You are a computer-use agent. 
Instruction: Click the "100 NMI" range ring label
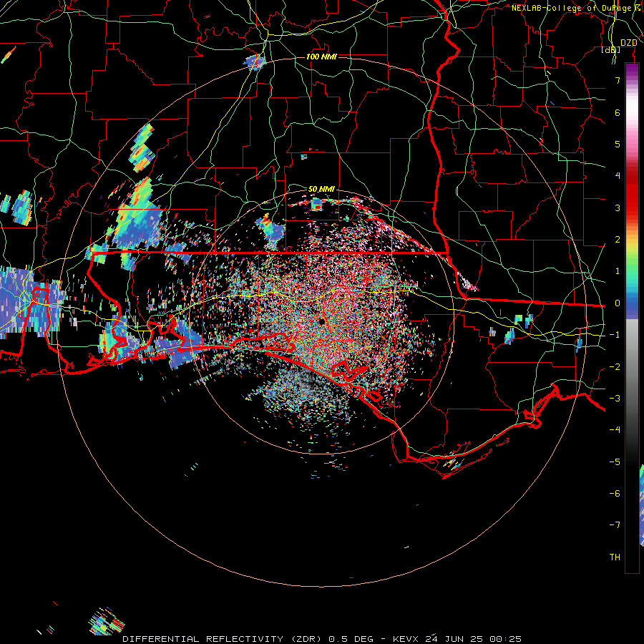click(321, 57)
